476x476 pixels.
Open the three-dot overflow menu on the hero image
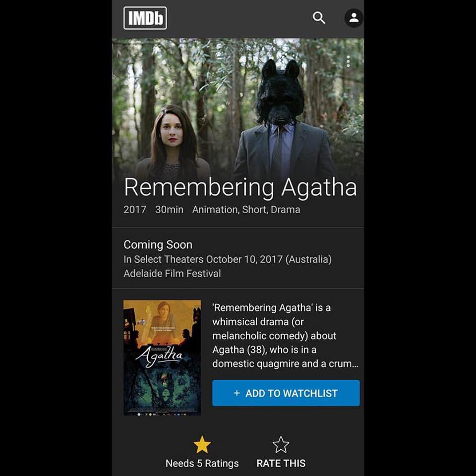(x=348, y=61)
